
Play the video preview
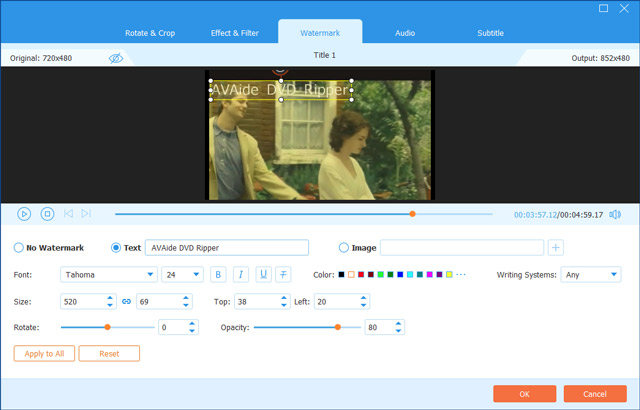click(24, 214)
